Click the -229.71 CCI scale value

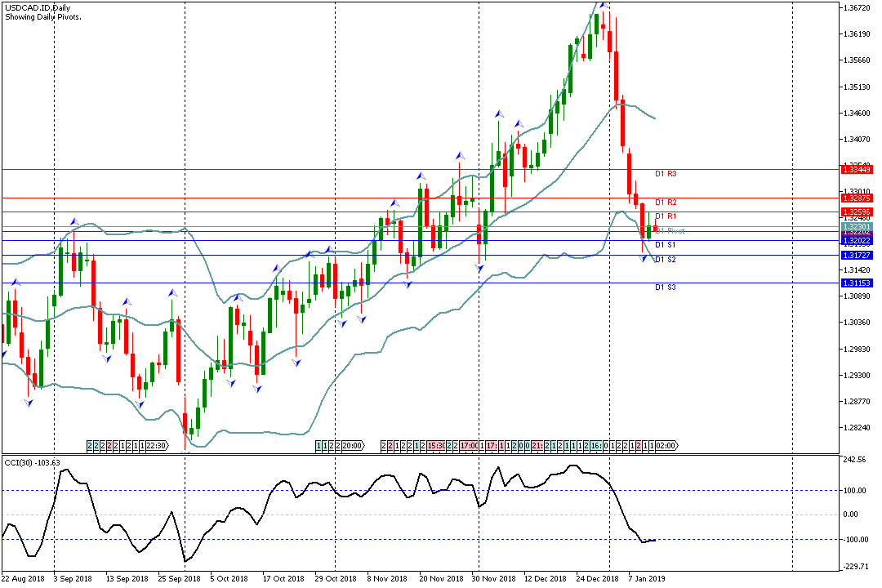[854, 568]
